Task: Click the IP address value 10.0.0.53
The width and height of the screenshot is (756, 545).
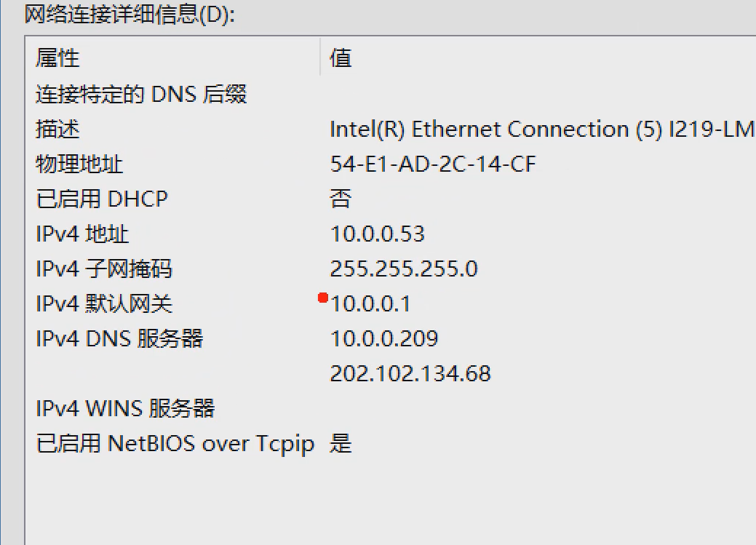Action: click(x=377, y=234)
